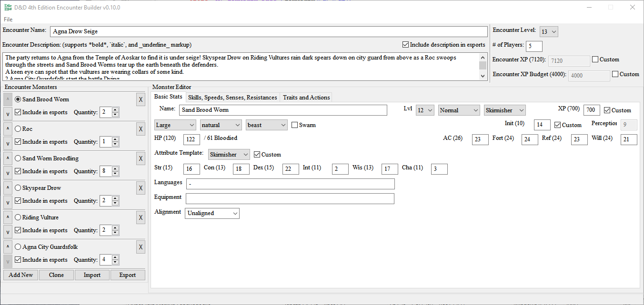
Task: Delete Sand Brood Worm using its X button
Action: (141, 99)
